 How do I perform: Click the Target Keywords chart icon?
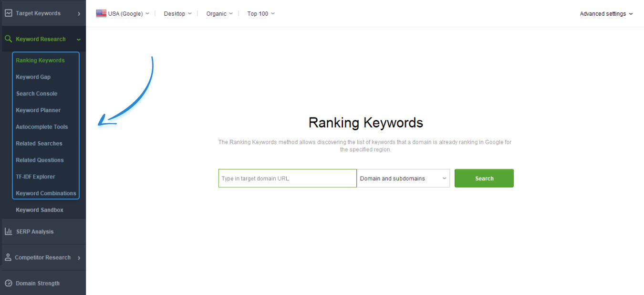coord(8,13)
